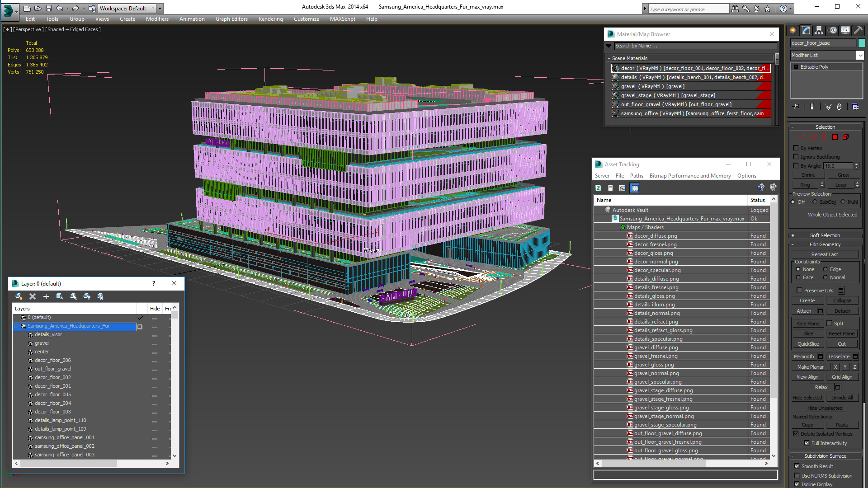Screen dimensions: 868x488
Task: Open Paths menu in Asset Tracking
Action: point(637,176)
